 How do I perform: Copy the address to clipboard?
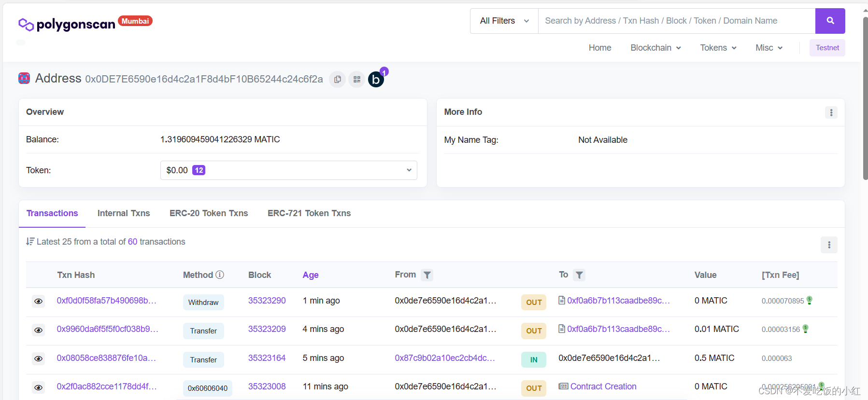coord(338,79)
